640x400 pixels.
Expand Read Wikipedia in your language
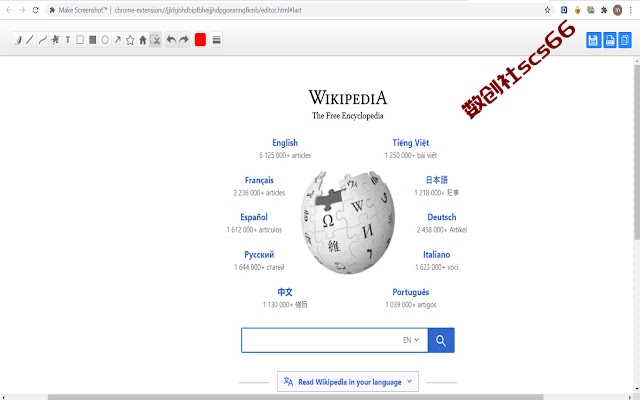pos(348,382)
